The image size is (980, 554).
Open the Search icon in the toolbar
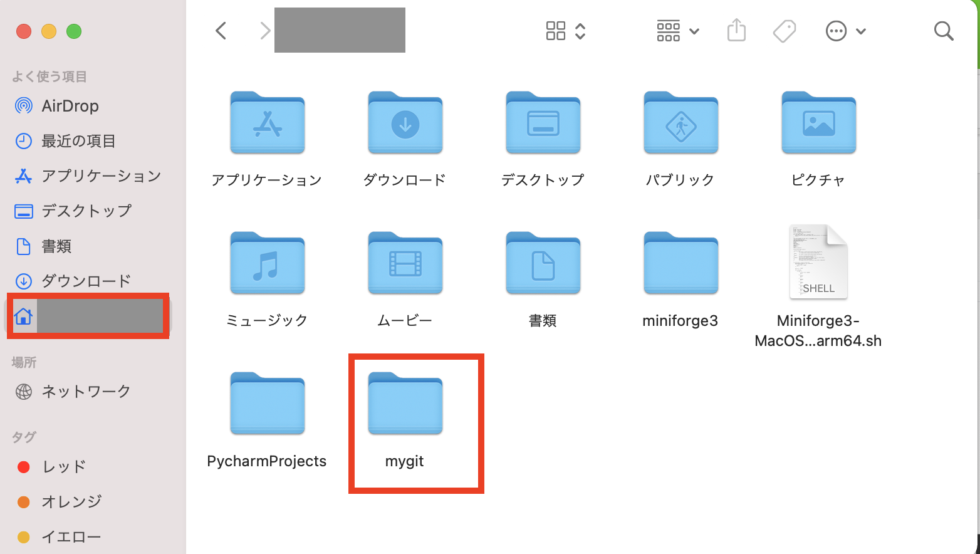(x=944, y=30)
